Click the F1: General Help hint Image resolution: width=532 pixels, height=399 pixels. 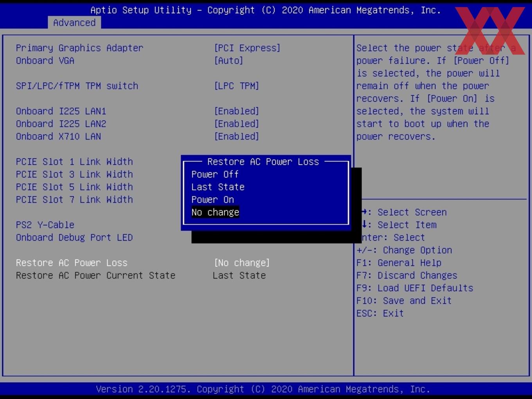pos(399,263)
